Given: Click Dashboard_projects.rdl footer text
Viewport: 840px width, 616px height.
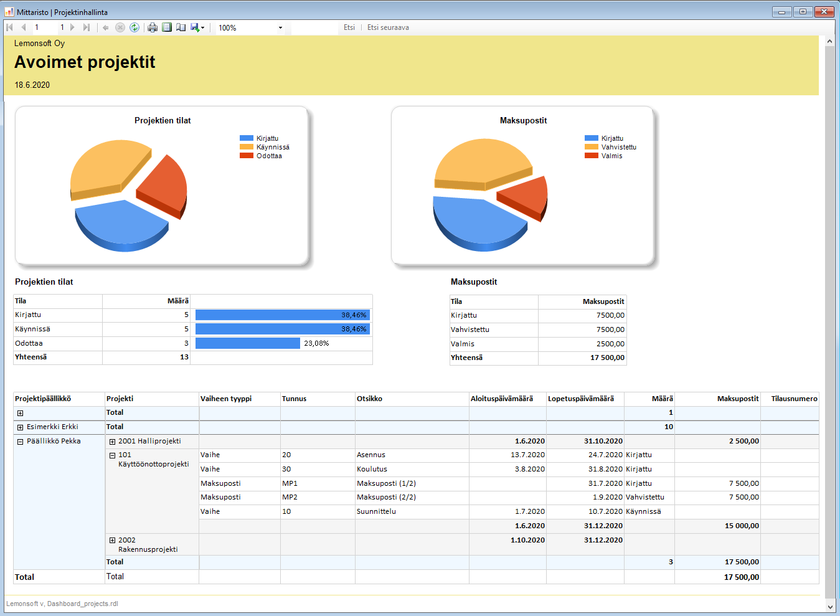Looking at the screenshot, I should (83, 604).
